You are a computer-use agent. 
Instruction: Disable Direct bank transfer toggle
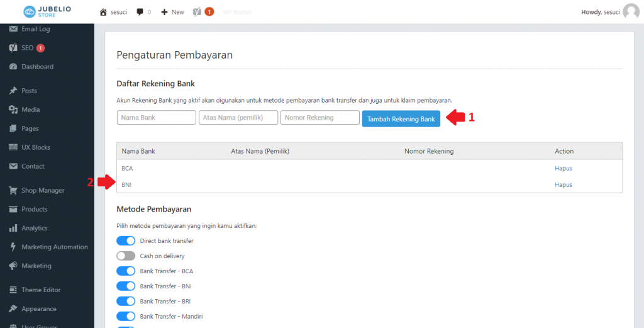click(126, 241)
